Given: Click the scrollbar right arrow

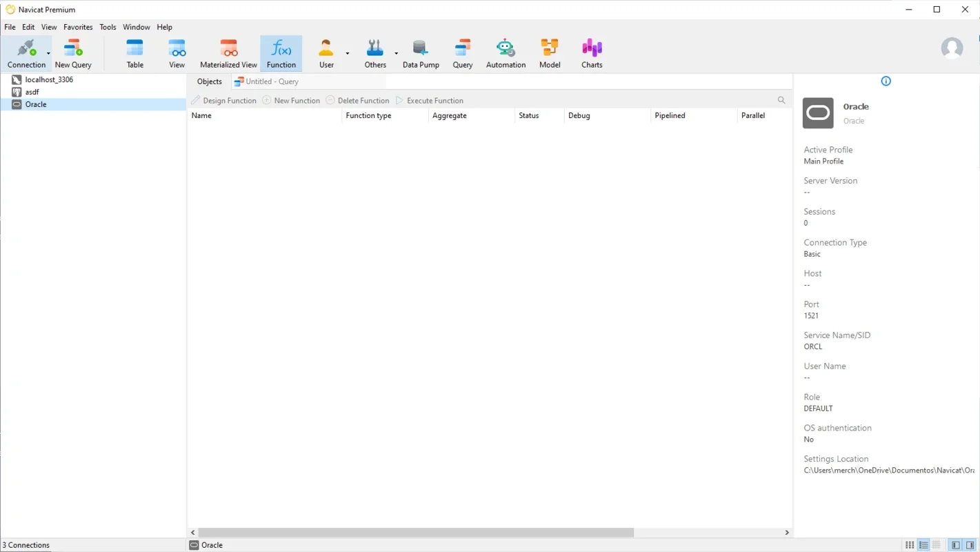Looking at the screenshot, I should point(787,533).
